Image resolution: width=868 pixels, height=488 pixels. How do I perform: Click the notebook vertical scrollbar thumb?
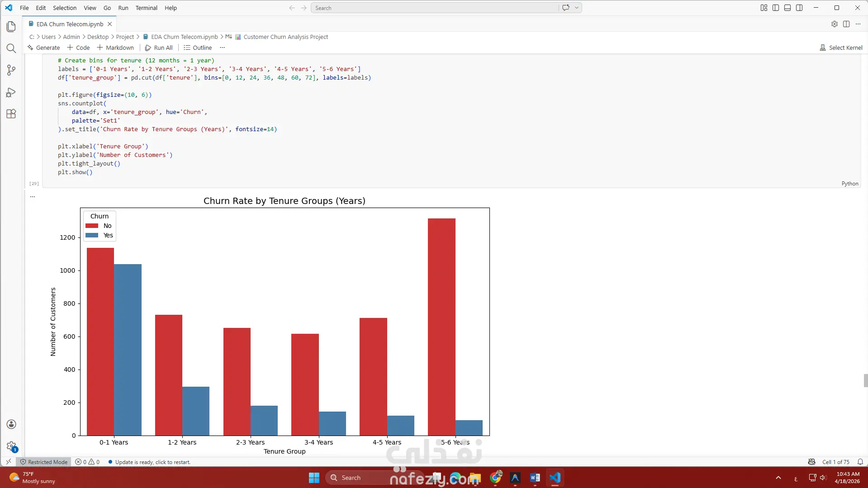[865, 380]
